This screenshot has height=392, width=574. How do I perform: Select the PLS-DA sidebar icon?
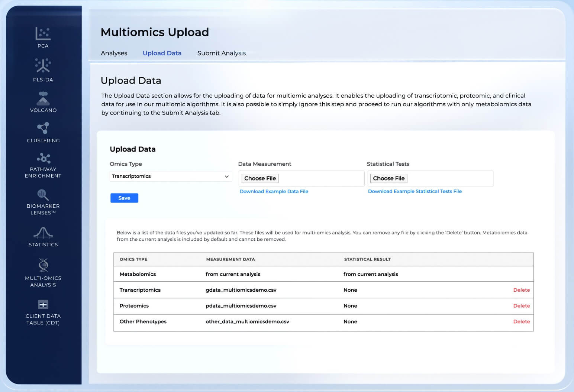click(43, 65)
